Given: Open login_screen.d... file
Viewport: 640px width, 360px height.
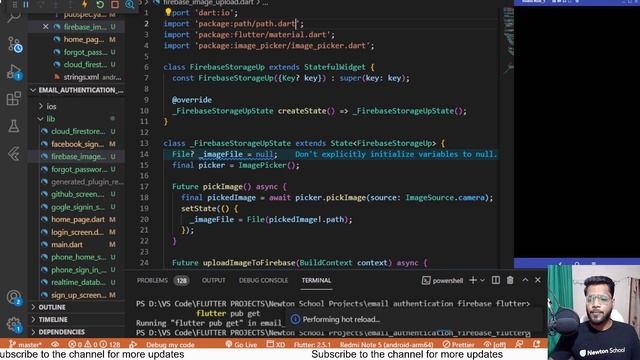Looking at the screenshot, I should pyautogui.click(x=77, y=232).
